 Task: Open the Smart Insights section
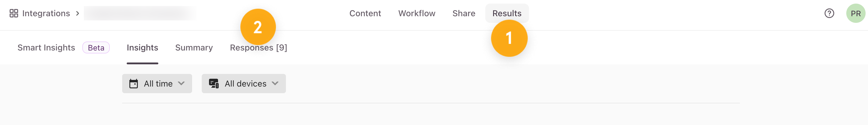pos(46,48)
